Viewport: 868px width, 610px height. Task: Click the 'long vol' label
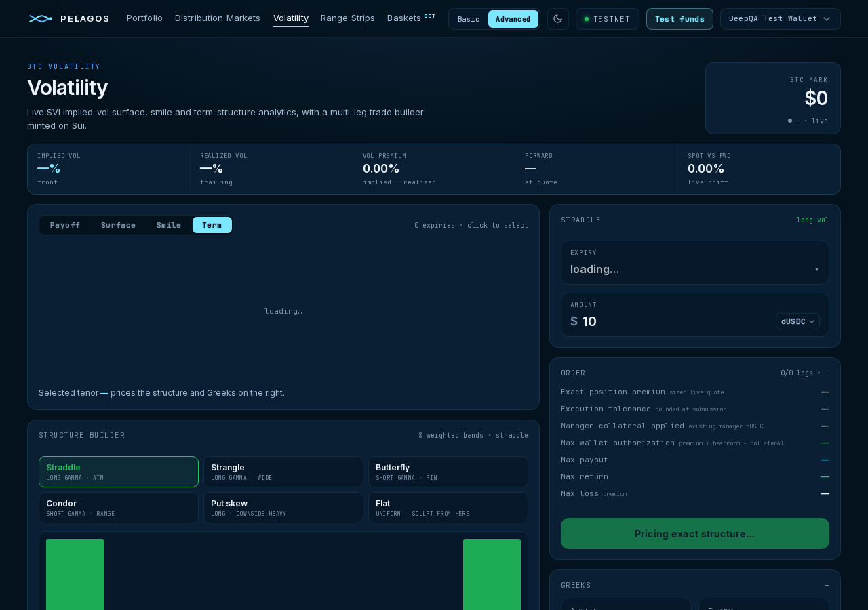click(813, 220)
